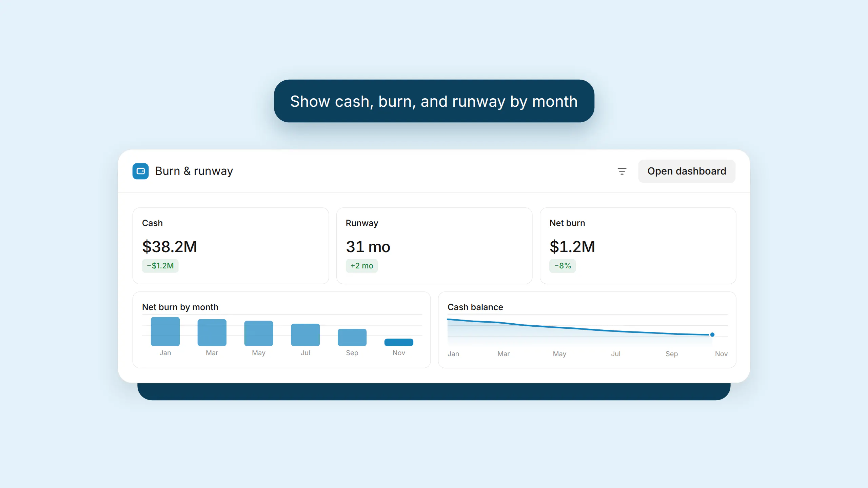This screenshot has height=488, width=868.
Task: Open the filter icon next to Open dashboard
Action: point(622,171)
